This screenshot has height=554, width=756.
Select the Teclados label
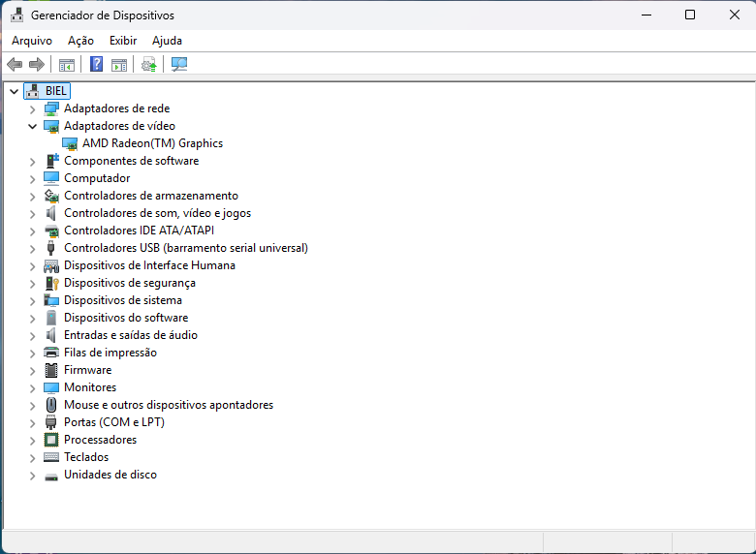[86, 457]
